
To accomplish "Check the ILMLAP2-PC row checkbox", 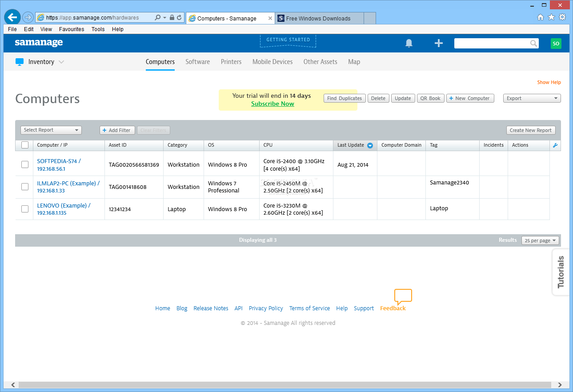I will pyautogui.click(x=25, y=187).
